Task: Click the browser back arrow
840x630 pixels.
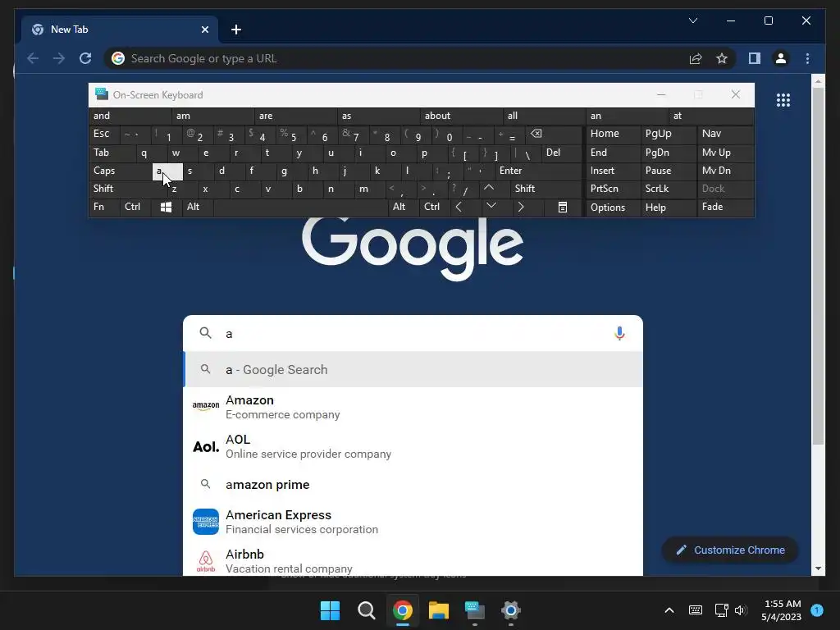Action: coord(33,58)
